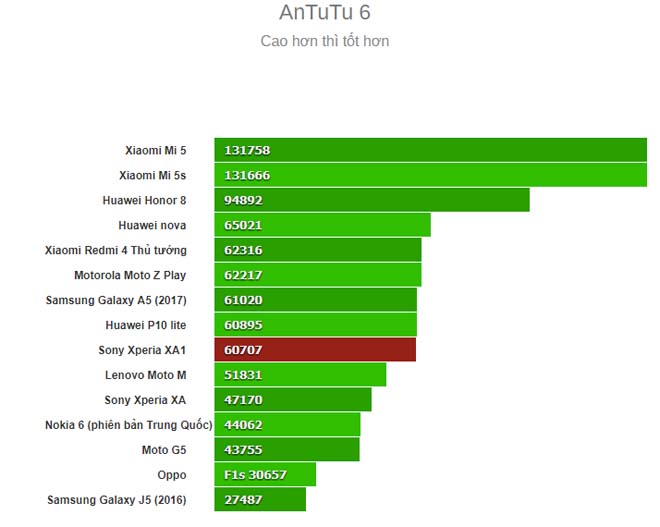Screen dimensions: 660x527
Task: Click the bar showing 94892
Action: (x=372, y=200)
